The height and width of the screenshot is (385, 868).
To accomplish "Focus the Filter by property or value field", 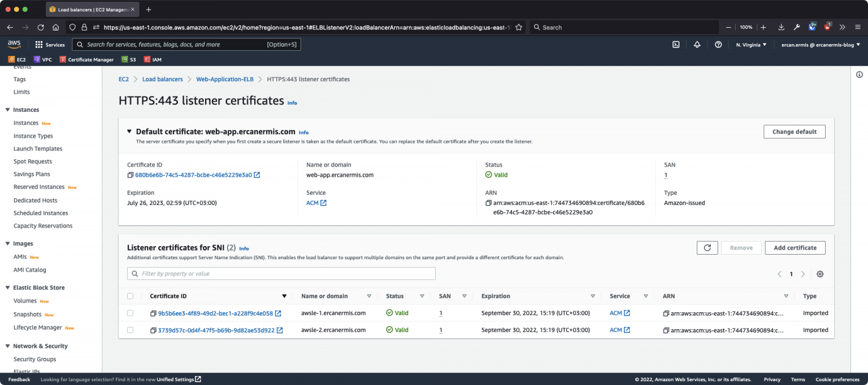I will (281, 274).
